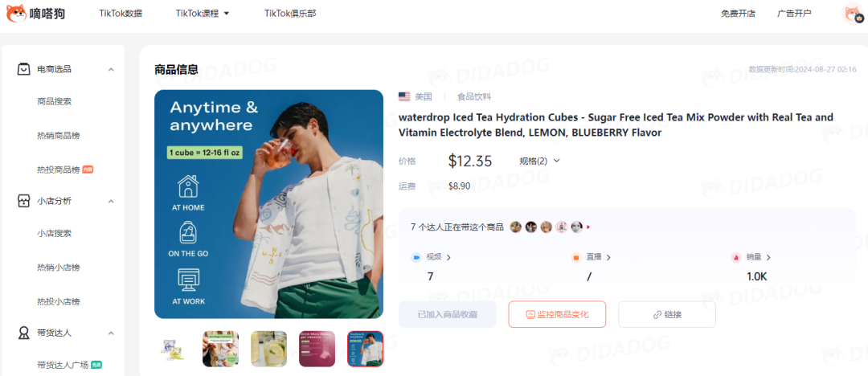Click the 带货达人 person icon
This screenshot has width=868, height=376.
click(24, 333)
